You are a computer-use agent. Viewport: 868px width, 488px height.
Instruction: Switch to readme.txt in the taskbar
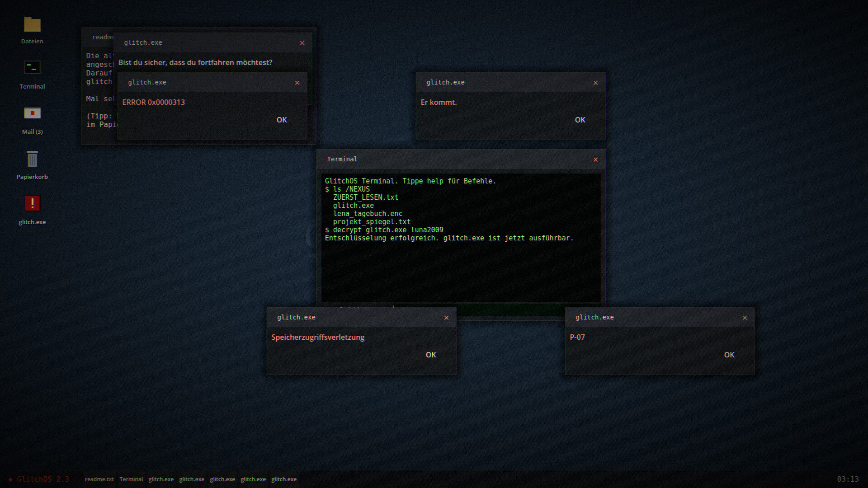[x=99, y=479]
